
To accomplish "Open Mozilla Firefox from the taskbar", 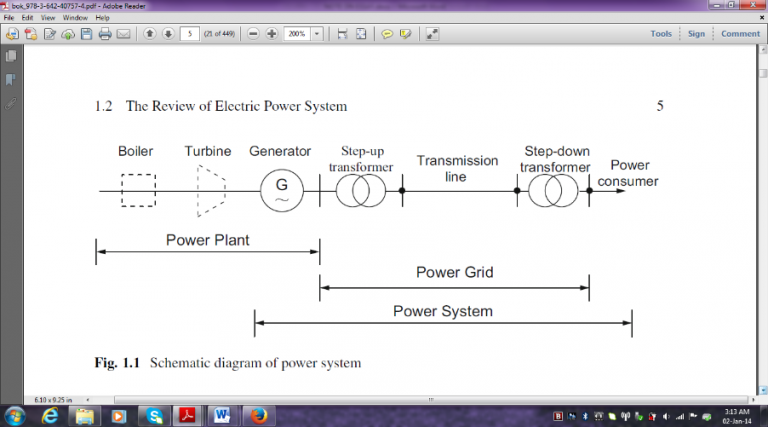I will tap(258, 415).
